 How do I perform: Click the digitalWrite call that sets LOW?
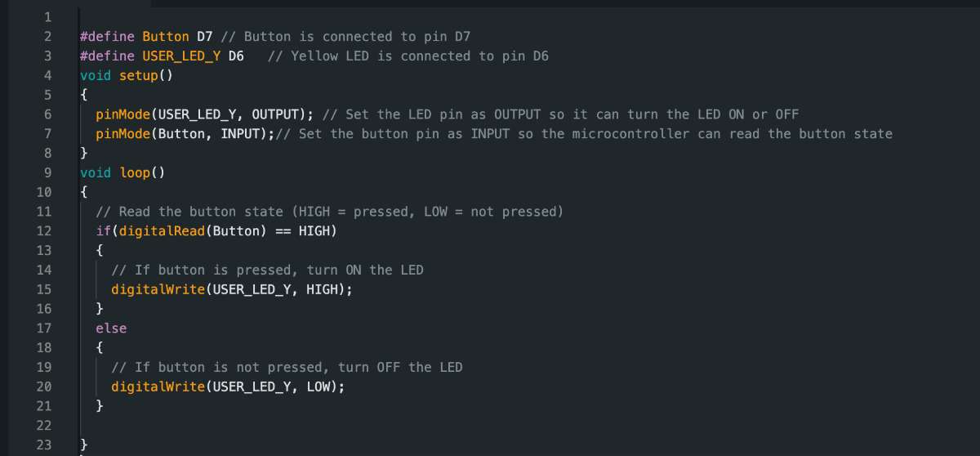(x=158, y=387)
